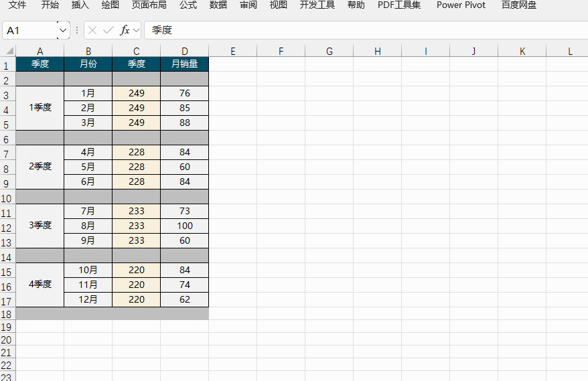
Task: Click the confirm checkmark icon in formula bar
Action: pyautogui.click(x=108, y=30)
